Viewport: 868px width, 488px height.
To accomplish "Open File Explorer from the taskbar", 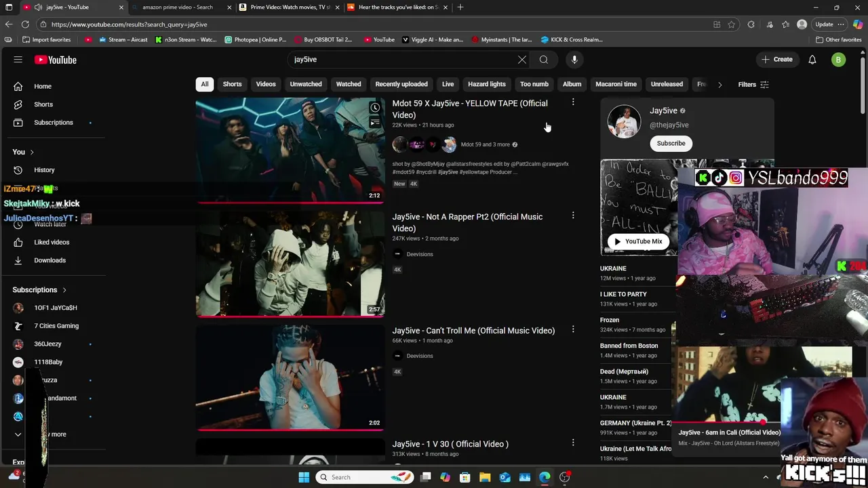I will (486, 477).
